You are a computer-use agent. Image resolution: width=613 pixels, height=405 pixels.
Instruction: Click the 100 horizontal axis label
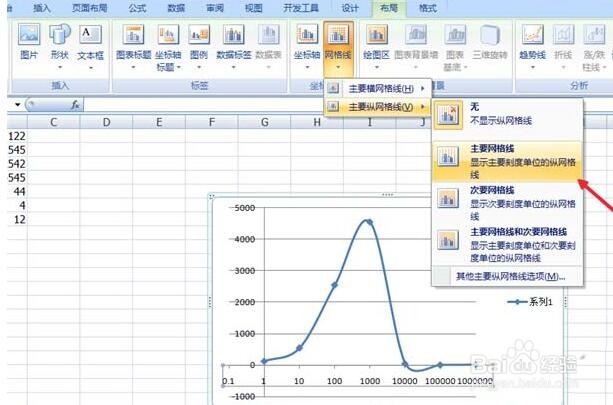pyautogui.click(x=334, y=381)
